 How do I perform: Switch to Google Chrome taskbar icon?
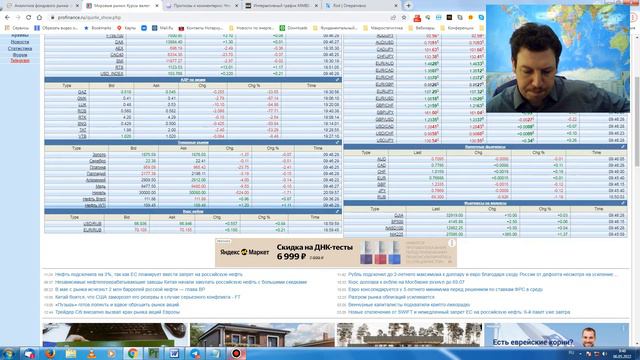(133, 353)
